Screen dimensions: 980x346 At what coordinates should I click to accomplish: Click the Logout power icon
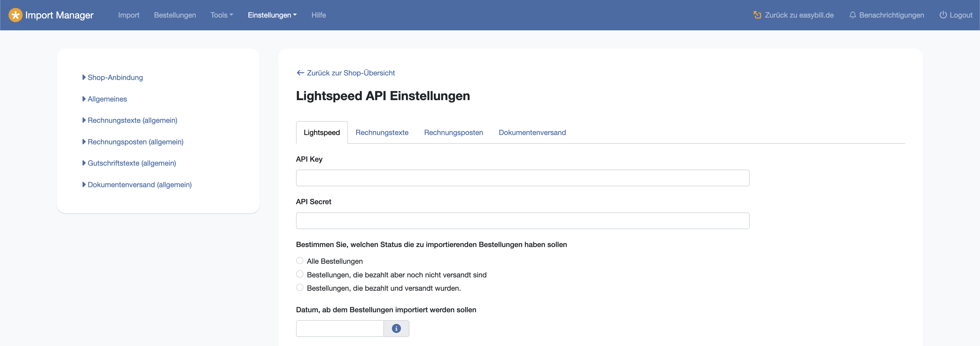coord(943,15)
